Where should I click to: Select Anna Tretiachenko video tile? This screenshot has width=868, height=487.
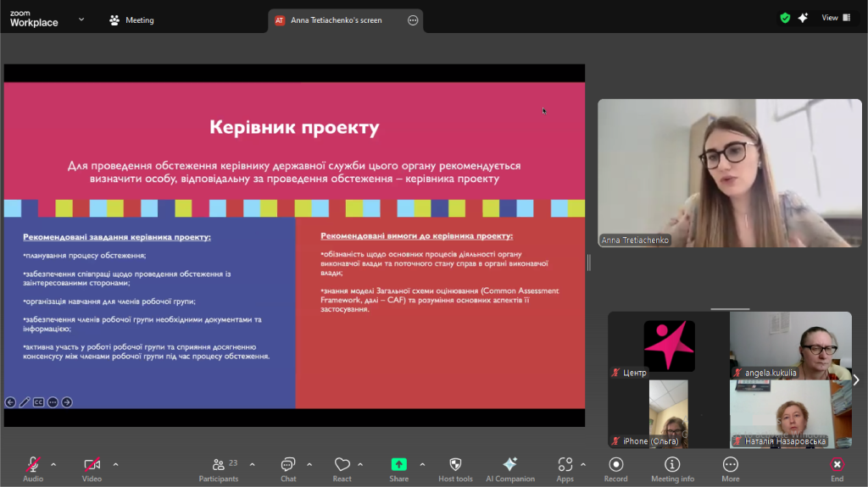click(730, 173)
